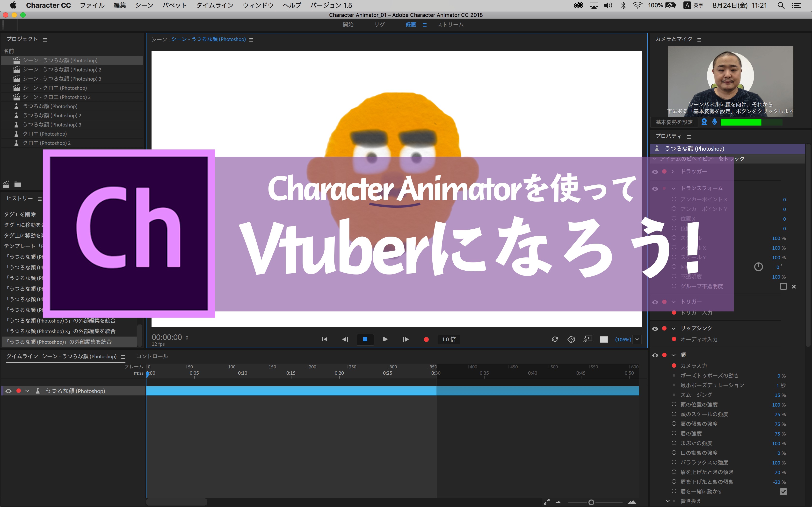Open the stream output icon
The height and width of the screenshot is (507, 812).
(588, 339)
